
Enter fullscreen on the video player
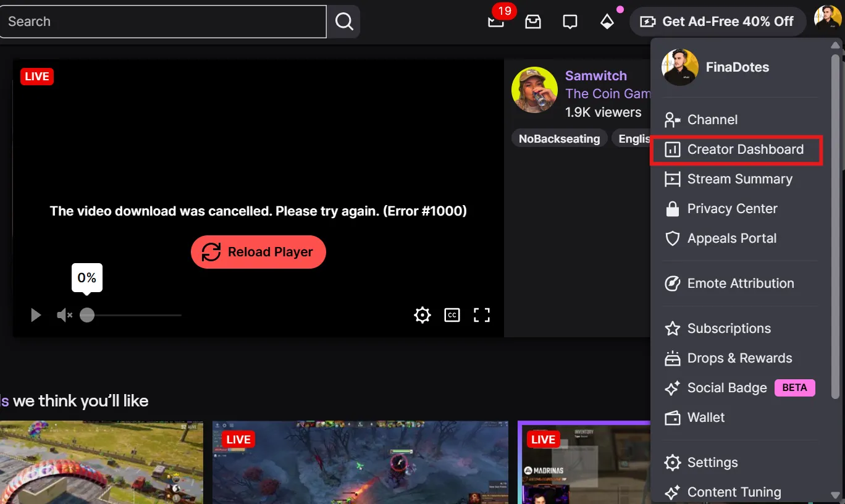tap(482, 315)
